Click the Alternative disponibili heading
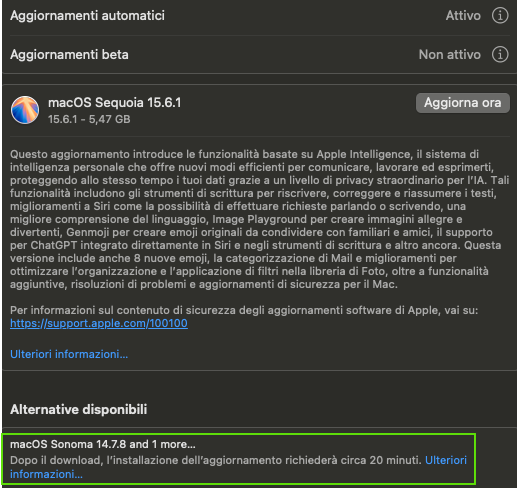The width and height of the screenshot is (517, 488). 79,409
